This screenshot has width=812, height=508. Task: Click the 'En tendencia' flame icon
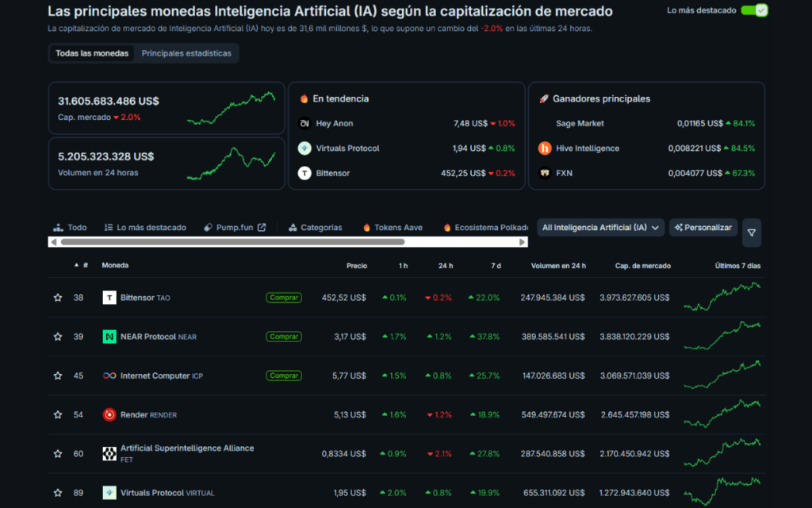[304, 98]
